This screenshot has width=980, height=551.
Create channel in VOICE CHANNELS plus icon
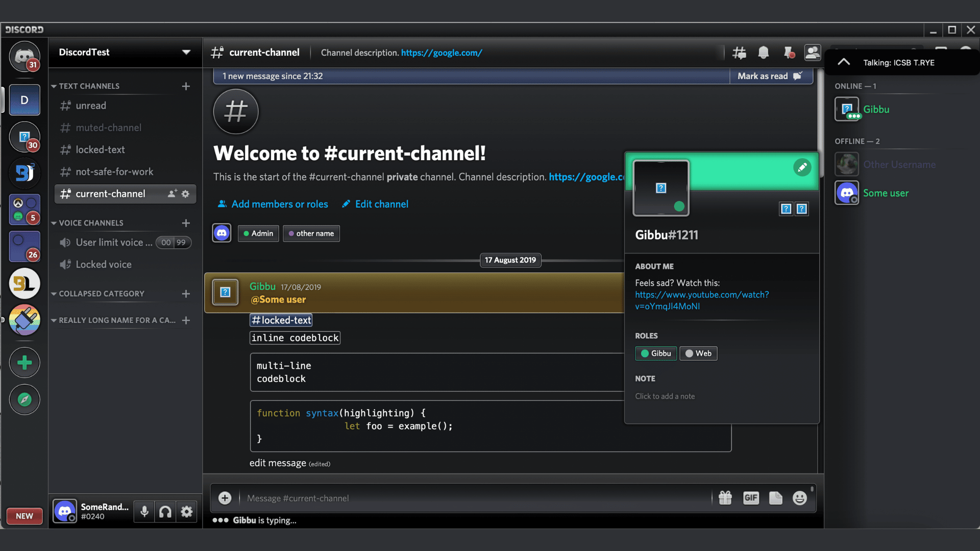pos(186,223)
